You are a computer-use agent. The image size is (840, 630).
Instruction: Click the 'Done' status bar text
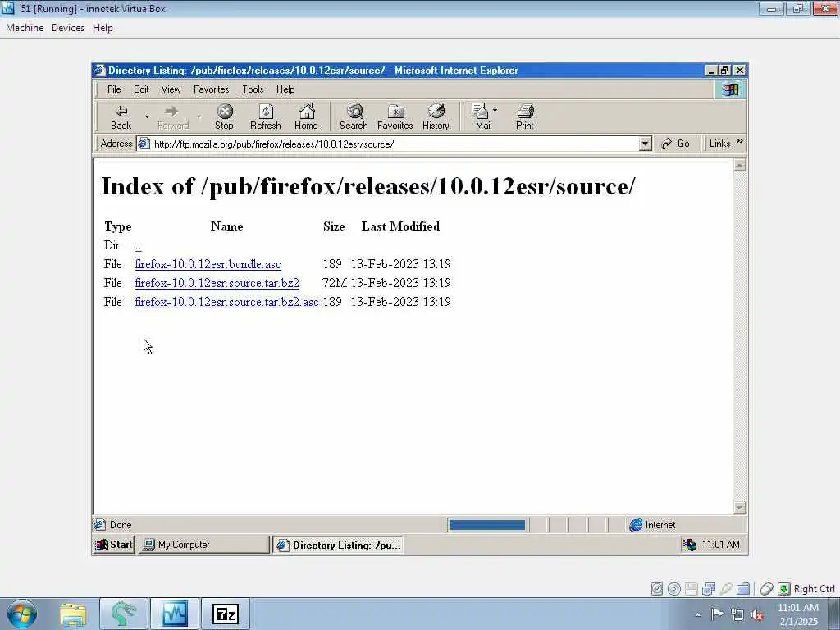click(121, 525)
